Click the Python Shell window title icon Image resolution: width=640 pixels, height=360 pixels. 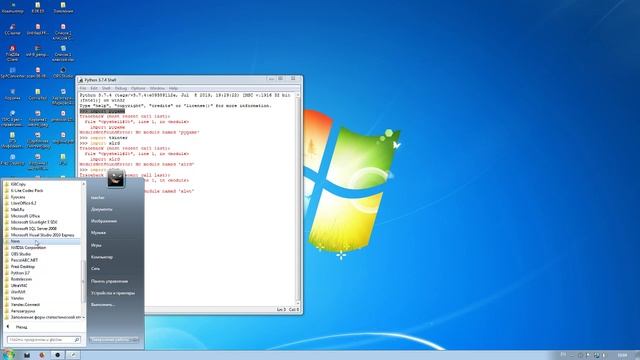point(80,80)
